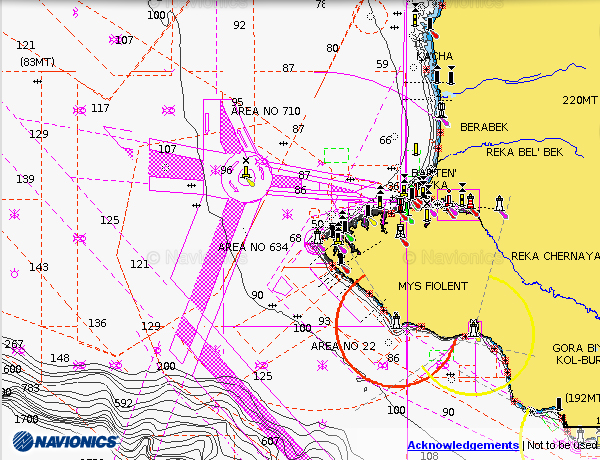Click the REKA CHERNAYA river label
The height and width of the screenshot is (460, 600).
(555, 256)
